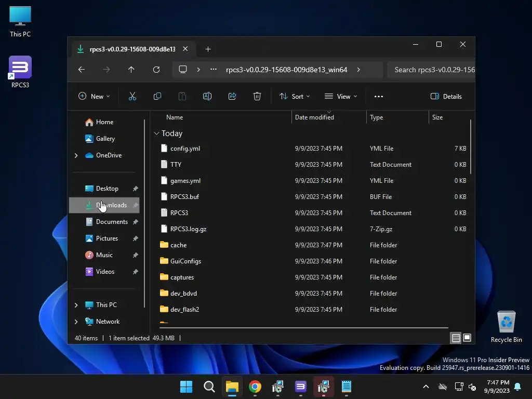Viewport: 532px width, 399px height.
Task: Sort by Date modified column
Action: click(314, 117)
